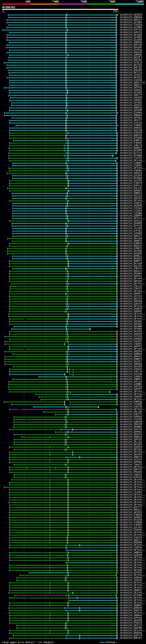The height and width of the screenshot is (644, 146).
Task: Select the label UniRef100_A3AIV8
Action: pos(131,406)
